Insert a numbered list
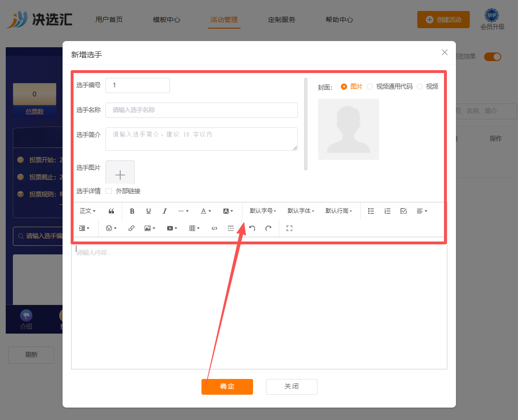518x420 pixels. [387, 211]
